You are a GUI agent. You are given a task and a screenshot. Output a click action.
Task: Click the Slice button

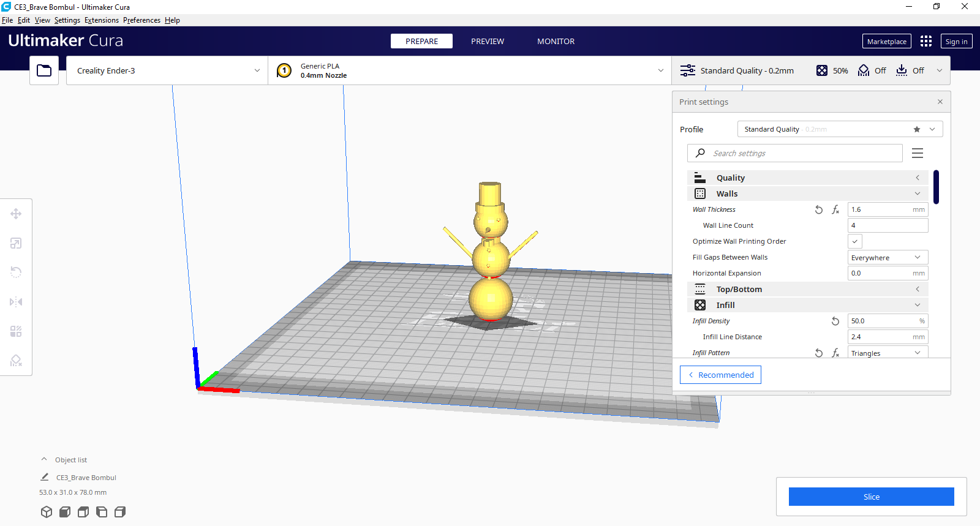point(871,497)
